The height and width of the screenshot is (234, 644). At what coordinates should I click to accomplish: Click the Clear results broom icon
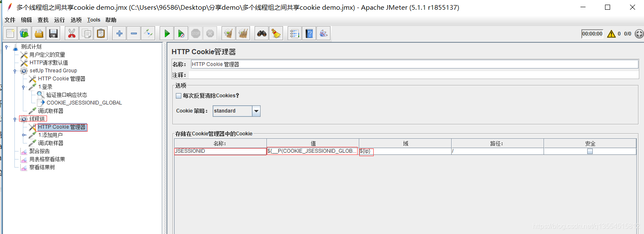pyautogui.click(x=229, y=33)
